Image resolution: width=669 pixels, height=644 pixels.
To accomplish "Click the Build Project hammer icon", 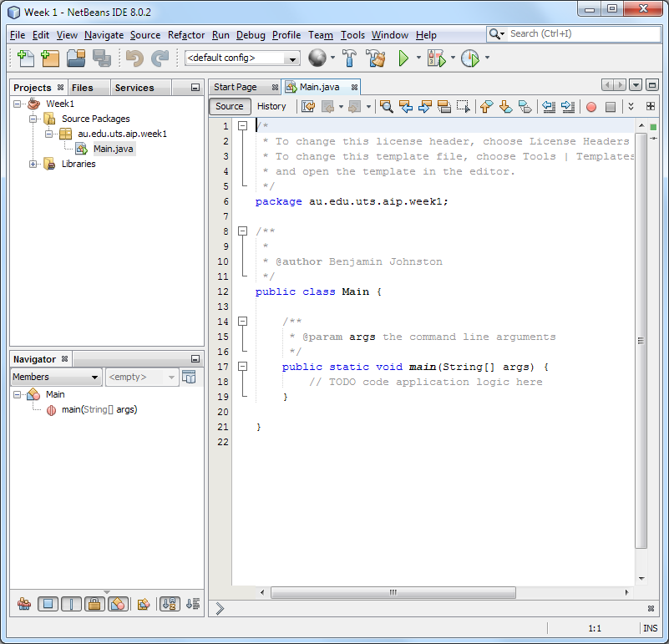I will click(350, 58).
